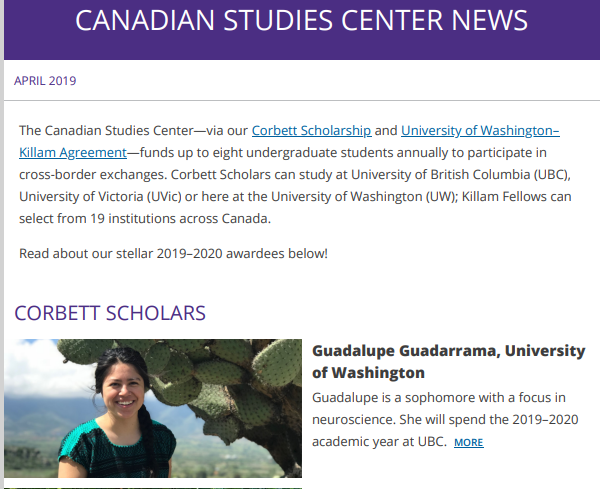Click the 'select from 19 institutions' sentence

point(145,218)
